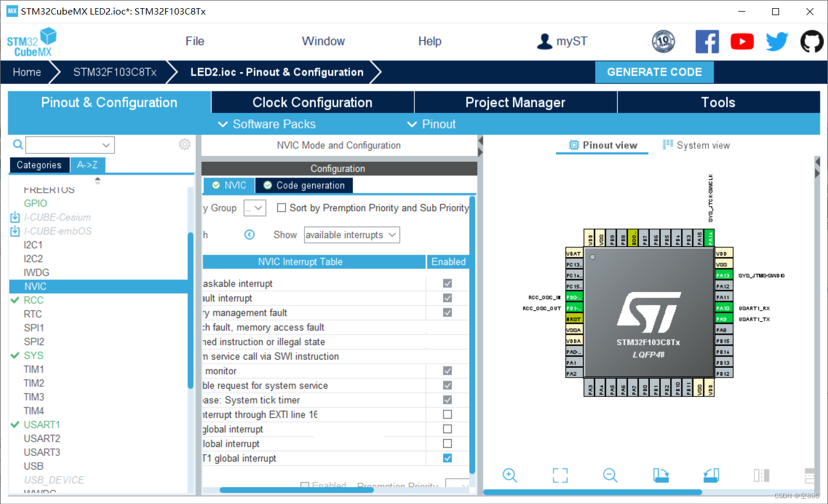
Task: Switch to Clock Configuration tab
Action: (x=312, y=102)
